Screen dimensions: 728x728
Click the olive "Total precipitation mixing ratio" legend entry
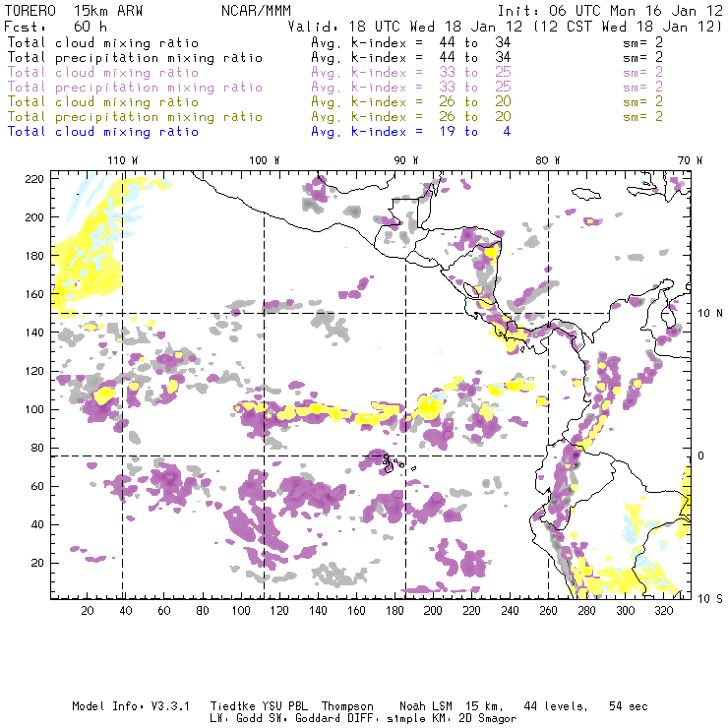tap(135, 117)
